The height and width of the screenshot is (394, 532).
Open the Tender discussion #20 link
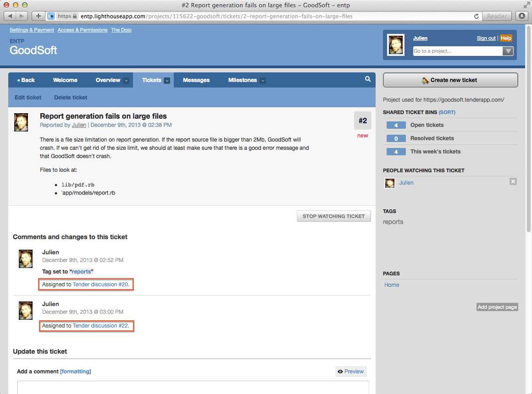tap(100, 284)
